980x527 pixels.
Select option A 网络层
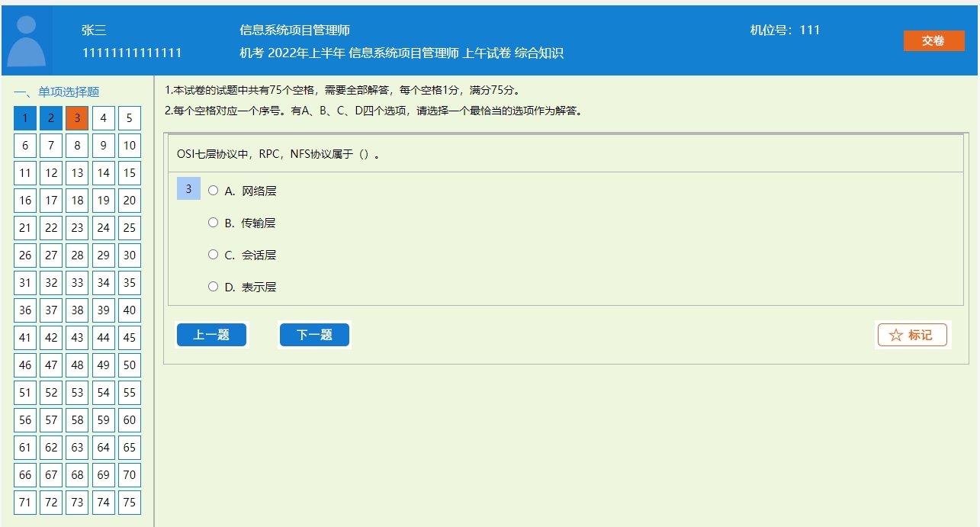tap(214, 191)
